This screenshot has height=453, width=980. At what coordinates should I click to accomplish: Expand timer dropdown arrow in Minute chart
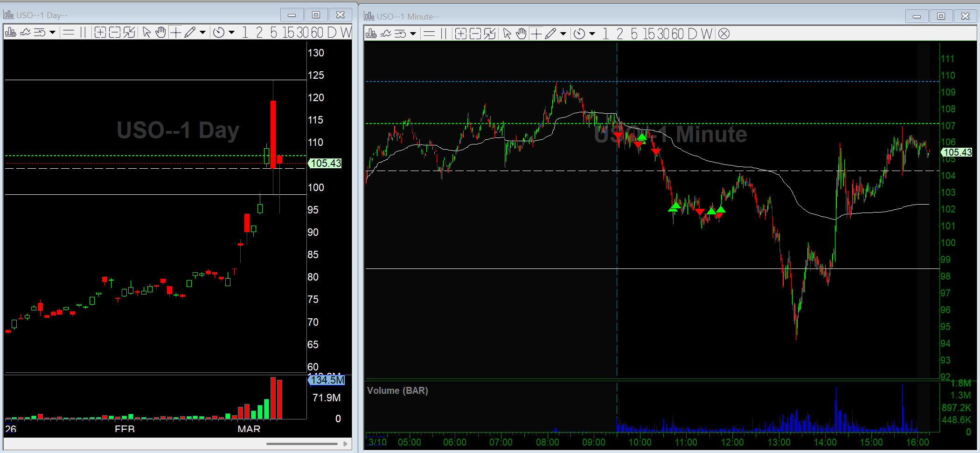click(592, 34)
